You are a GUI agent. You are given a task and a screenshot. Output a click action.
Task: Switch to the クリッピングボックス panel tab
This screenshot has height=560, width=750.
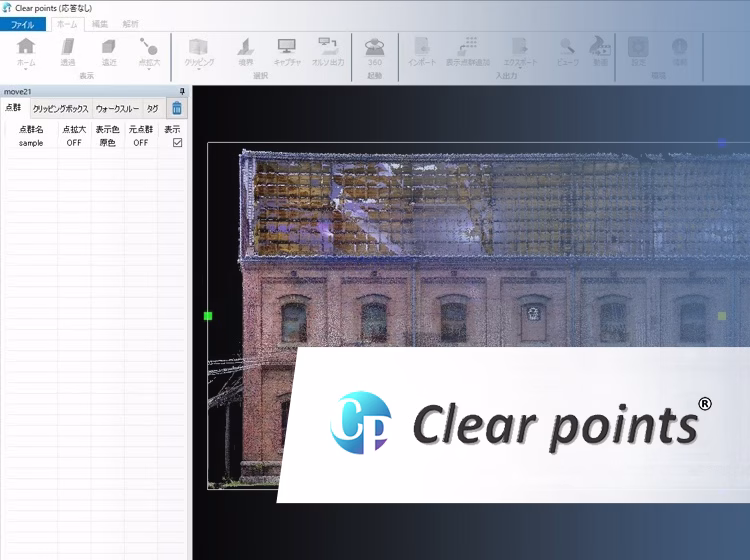(x=61, y=108)
